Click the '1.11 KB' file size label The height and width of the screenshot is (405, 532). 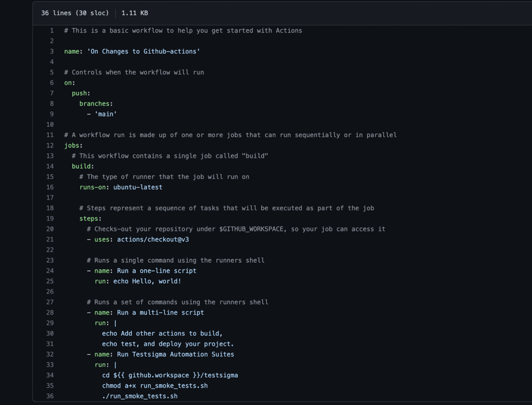click(x=135, y=13)
